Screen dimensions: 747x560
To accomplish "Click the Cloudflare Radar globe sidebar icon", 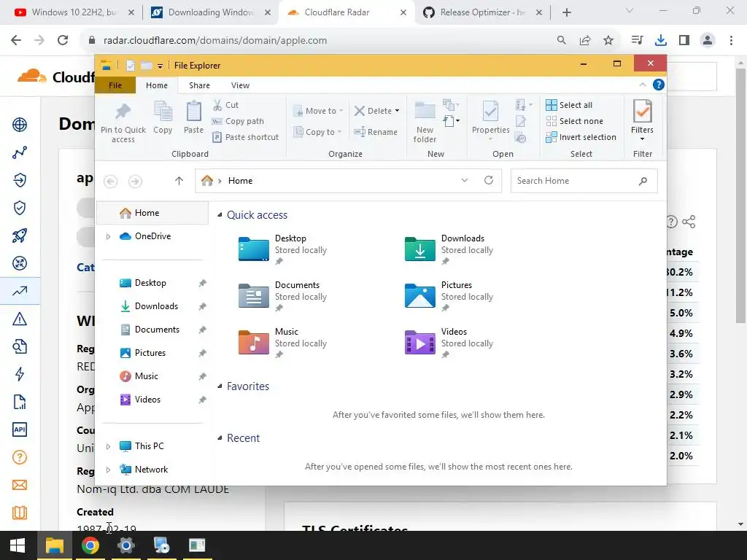I will [20, 125].
